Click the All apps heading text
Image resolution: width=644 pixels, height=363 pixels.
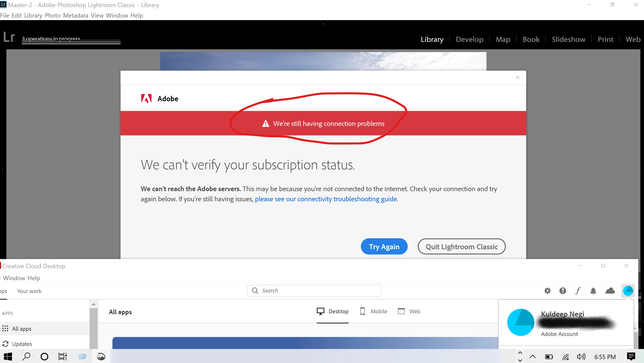coord(120,312)
